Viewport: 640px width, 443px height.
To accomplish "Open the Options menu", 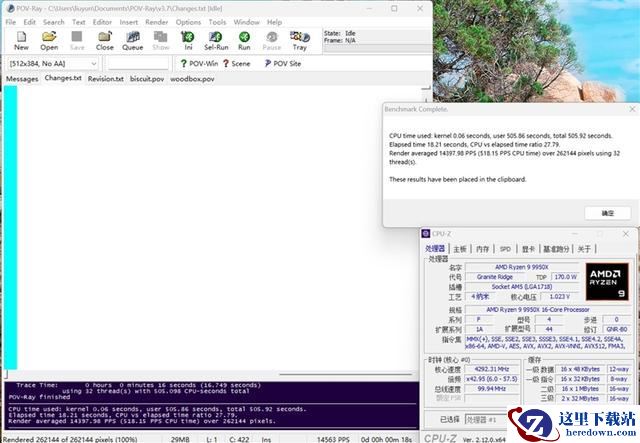I will [x=188, y=22].
